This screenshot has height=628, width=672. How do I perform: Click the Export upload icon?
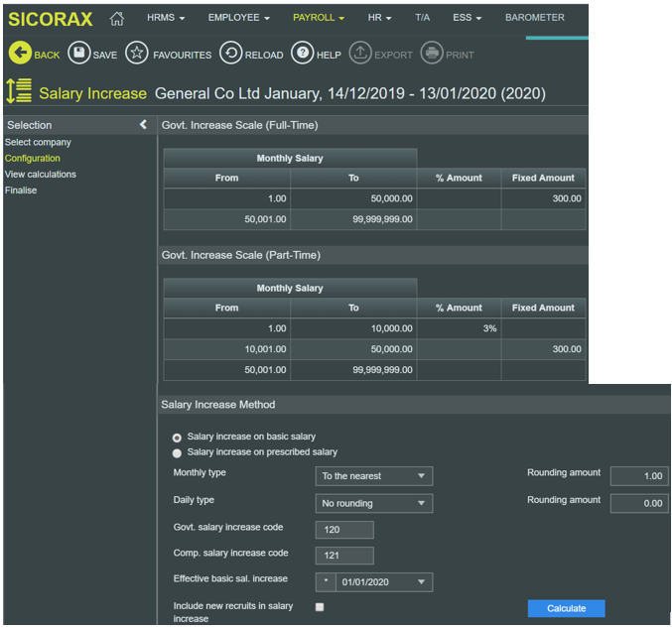pyautogui.click(x=361, y=54)
